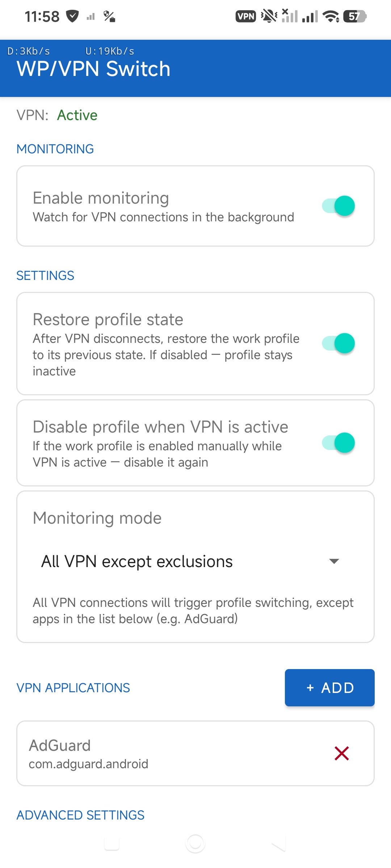Tap the battery level indicator
Viewport: 391px width, 868px height.
coord(355,16)
